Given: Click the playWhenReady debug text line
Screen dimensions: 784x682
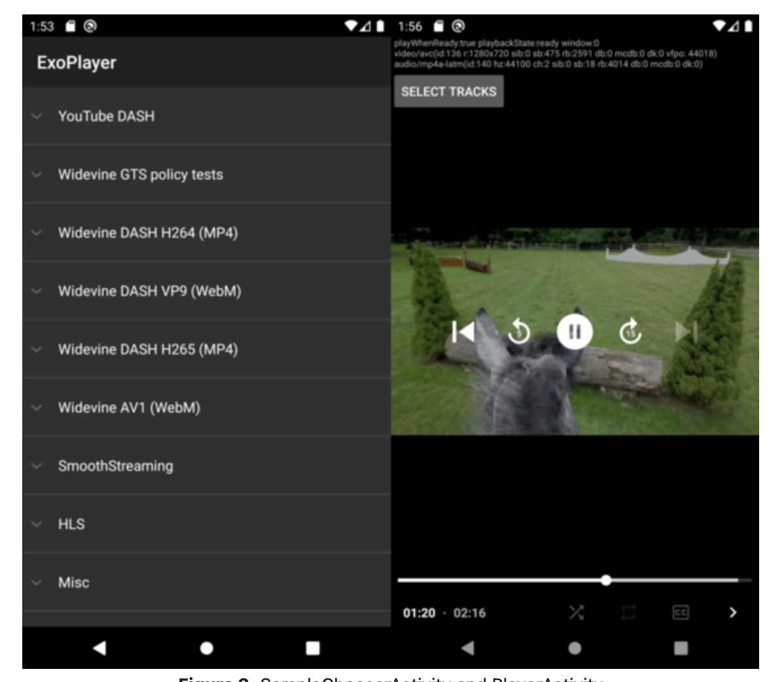Looking at the screenshot, I should click(497, 43).
